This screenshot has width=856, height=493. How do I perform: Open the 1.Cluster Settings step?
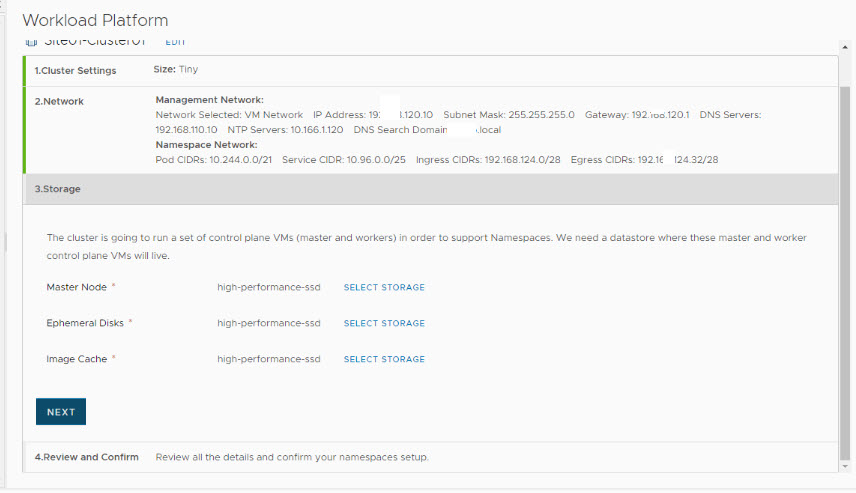(x=75, y=71)
